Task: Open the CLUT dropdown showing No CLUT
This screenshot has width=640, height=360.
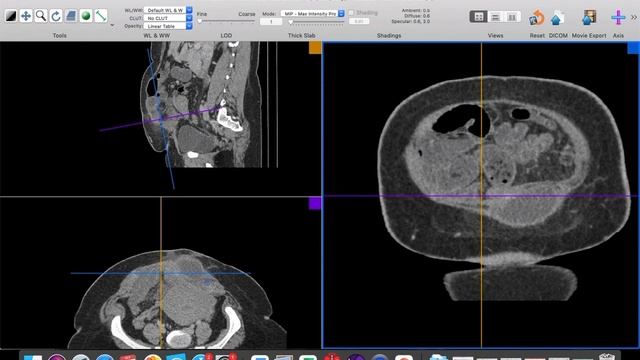Action: tap(168, 18)
